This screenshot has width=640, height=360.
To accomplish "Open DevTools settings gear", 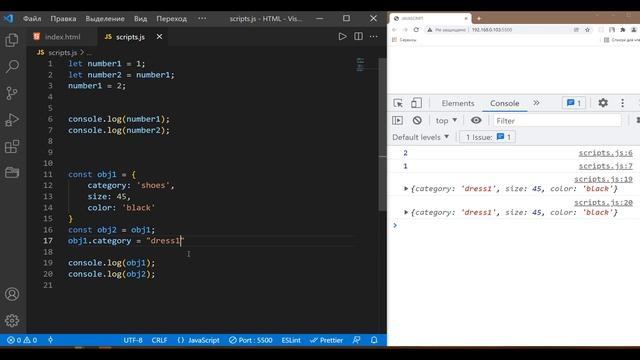I will coord(603,103).
